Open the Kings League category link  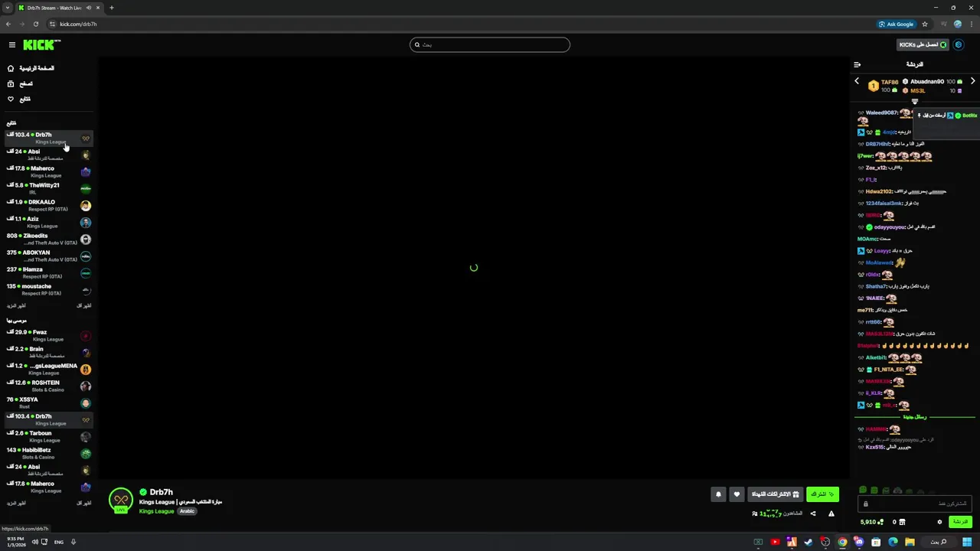click(x=156, y=511)
